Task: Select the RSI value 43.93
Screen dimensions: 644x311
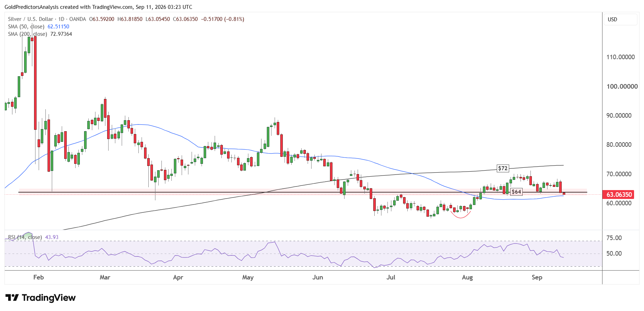Action: tap(52, 237)
